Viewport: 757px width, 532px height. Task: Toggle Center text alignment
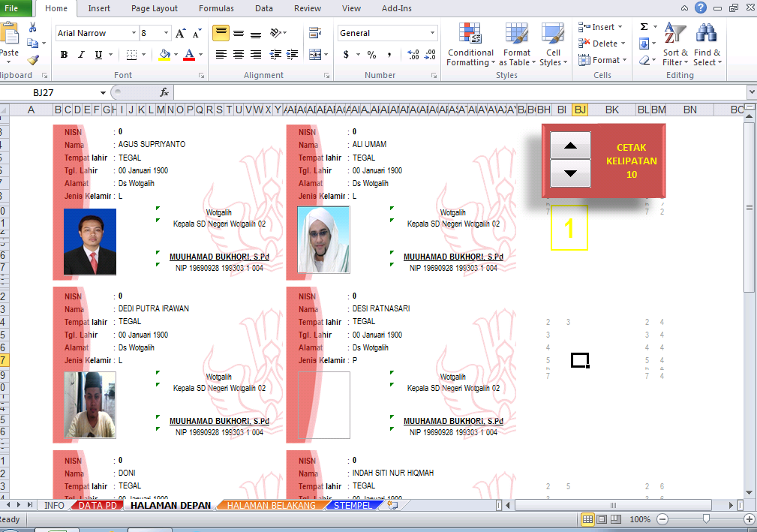[x=239, y=55]
